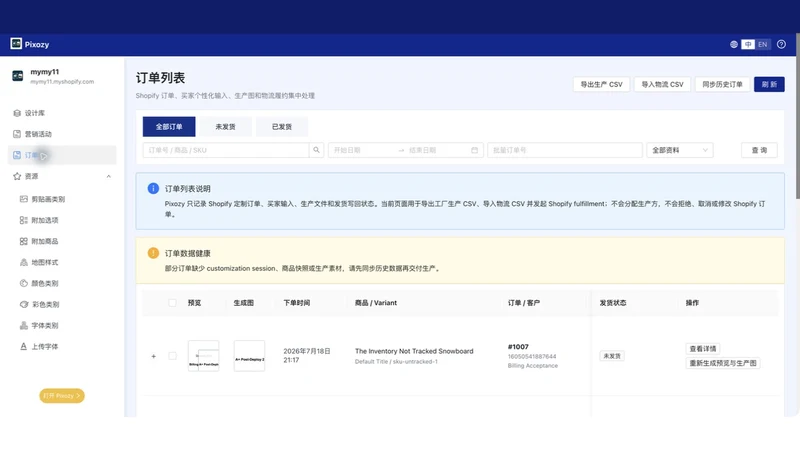This screenshot has width=800, height=450.
Task: Toggle the select-all checkbox in the table header
Action: tap(172, 303)
